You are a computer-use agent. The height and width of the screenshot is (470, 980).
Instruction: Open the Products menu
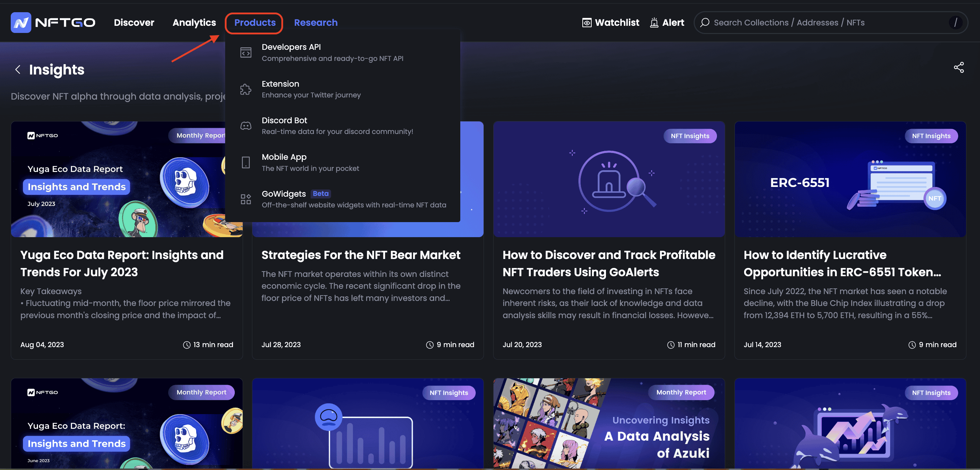[x=254, y=23]
